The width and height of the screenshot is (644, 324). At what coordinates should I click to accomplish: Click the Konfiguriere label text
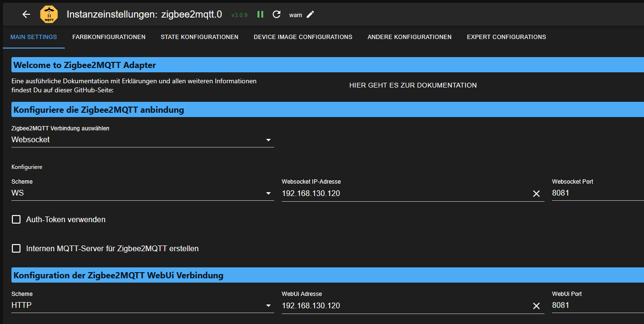(27, 167)
